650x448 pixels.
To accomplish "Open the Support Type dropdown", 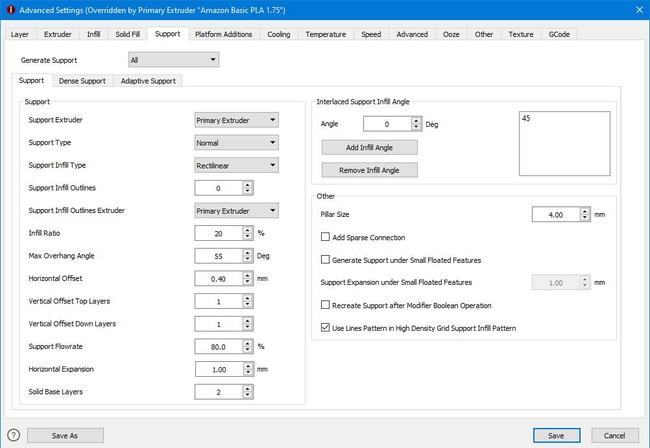I will click(x=236, y=143).
